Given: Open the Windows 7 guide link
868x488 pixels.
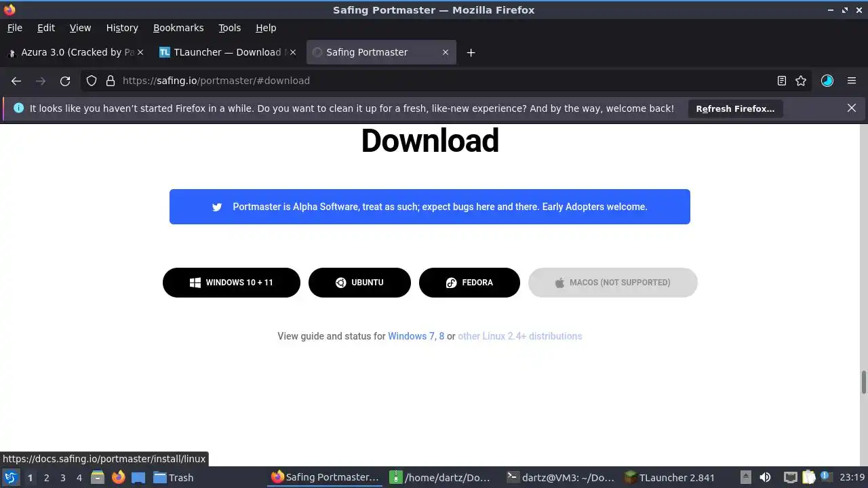Looking at the screenshot, I should pyautogui.click(x=412, y=336).
